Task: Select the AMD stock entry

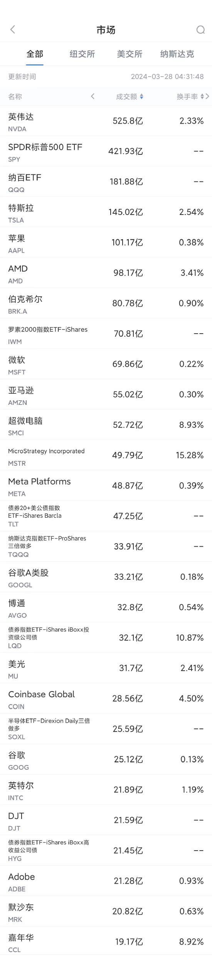Action: (106, 273)
